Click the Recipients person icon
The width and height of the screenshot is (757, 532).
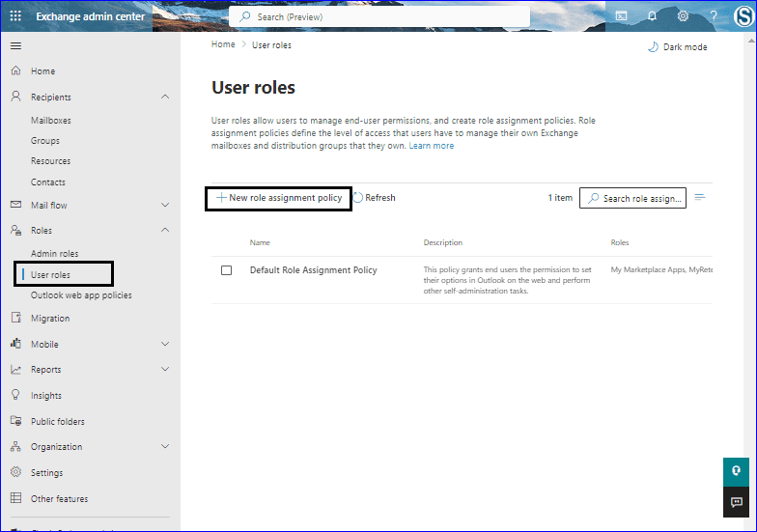pyautogui.click(x=15, y=97)
